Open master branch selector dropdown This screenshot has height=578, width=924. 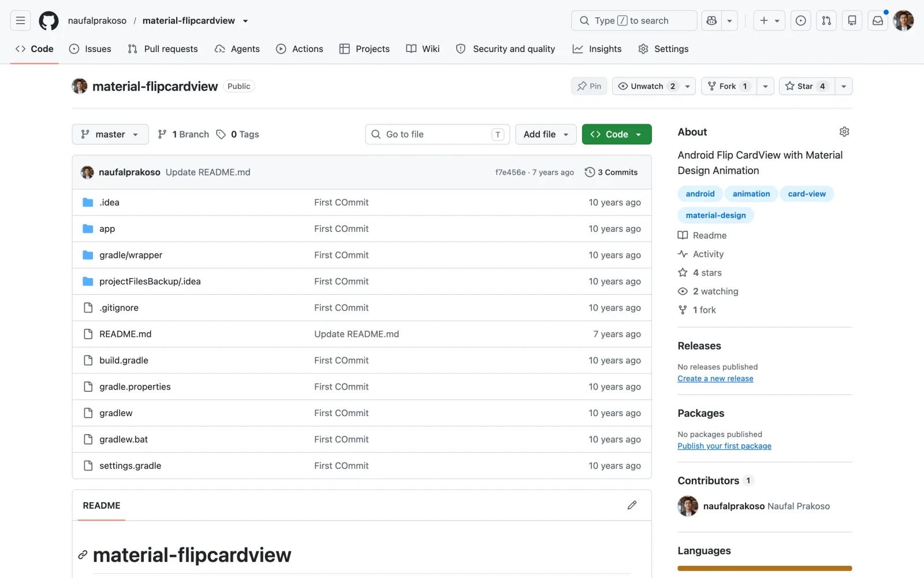pos(110,134)
